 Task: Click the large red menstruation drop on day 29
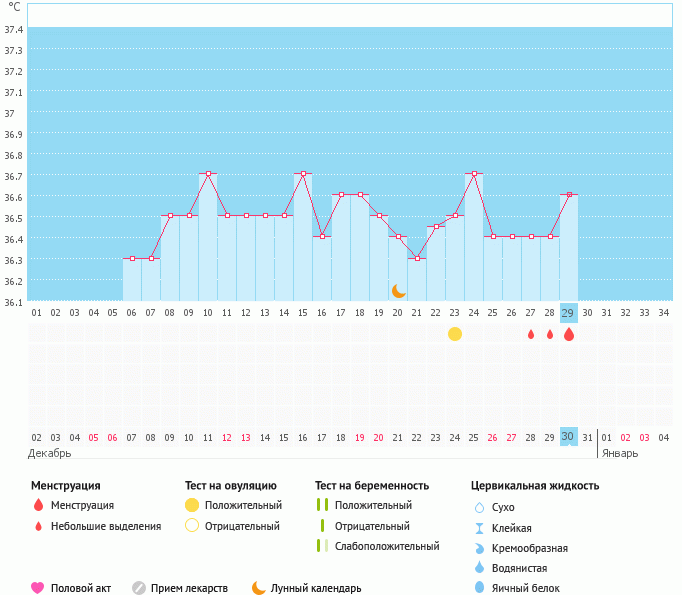tap(569, 334)
